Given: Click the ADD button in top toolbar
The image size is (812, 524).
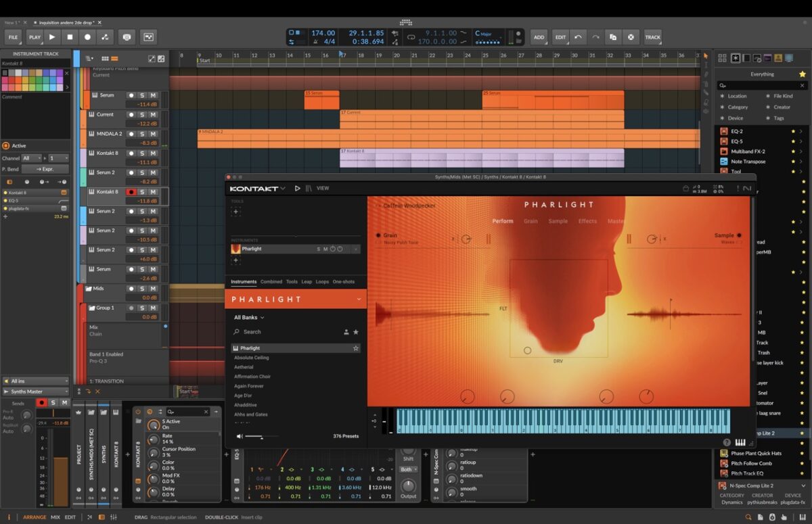Looking at the screenshot, I should (x=538, y=37).
